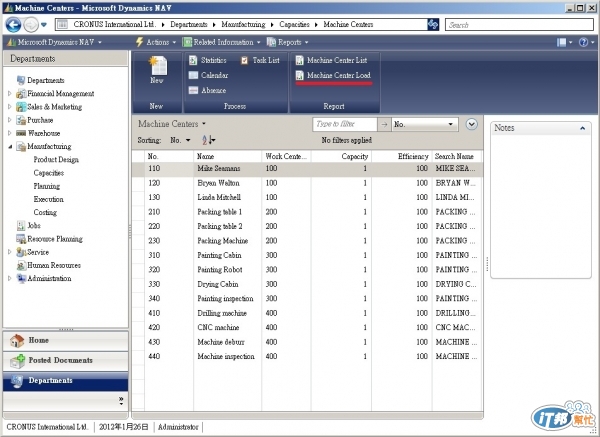This screenshot has height=437, width=600.
Task: Click the Home navigation button
Action: click(x=66, y=341)
